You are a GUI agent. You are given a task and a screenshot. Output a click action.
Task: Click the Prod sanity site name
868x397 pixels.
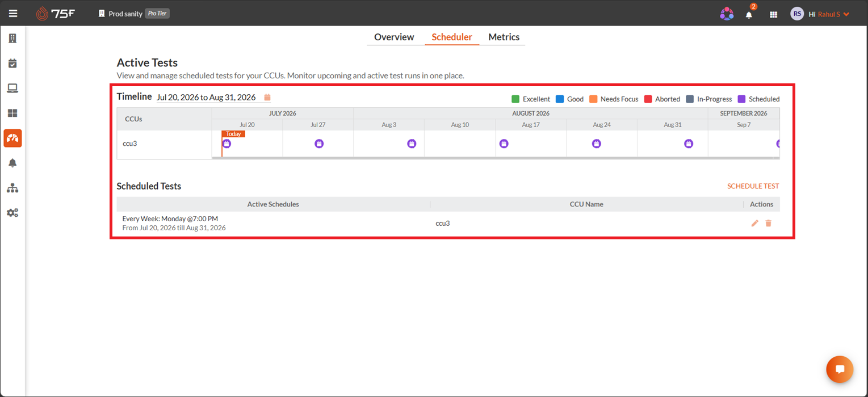[125, 14]
